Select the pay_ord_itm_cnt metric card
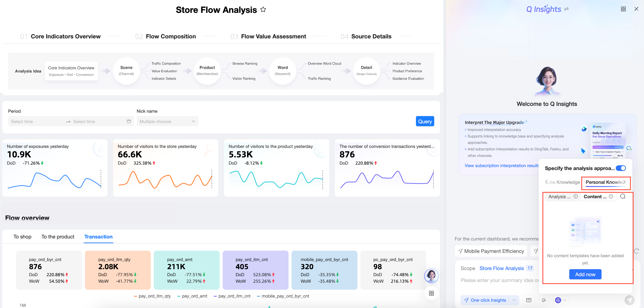Viewport: 644px width, 308px height. (x=256, y=270)
